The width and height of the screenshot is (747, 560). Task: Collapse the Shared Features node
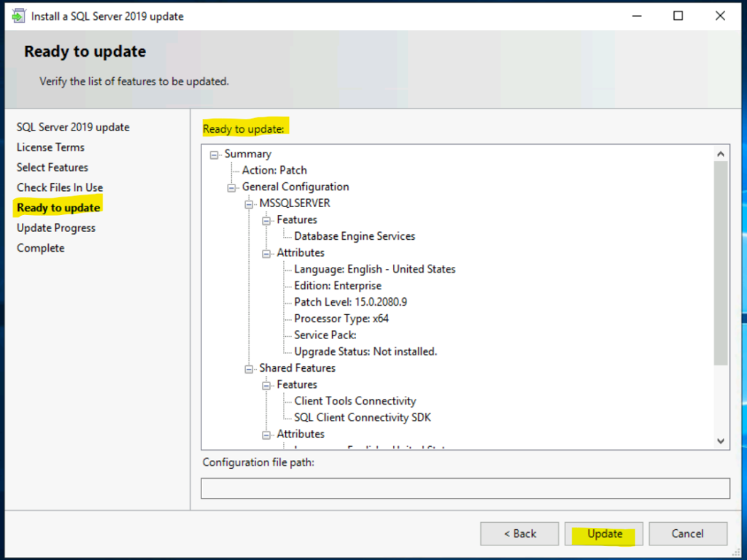click(249, 369)
